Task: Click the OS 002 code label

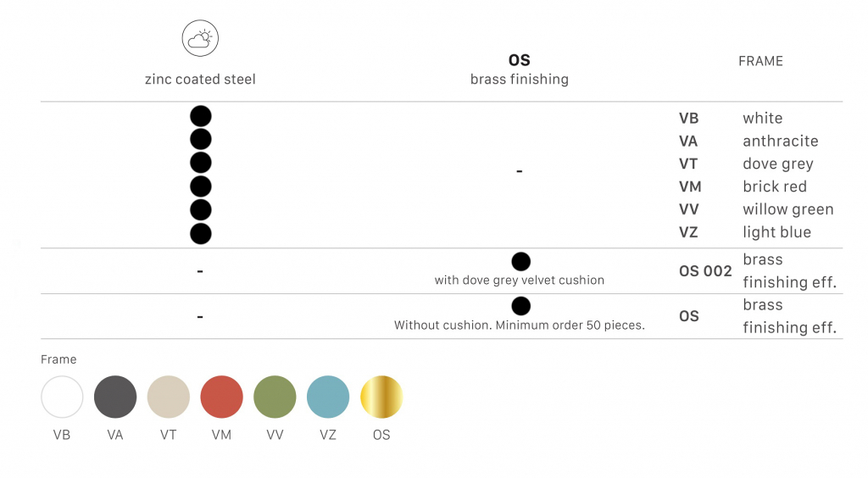Action: (705, 271)
